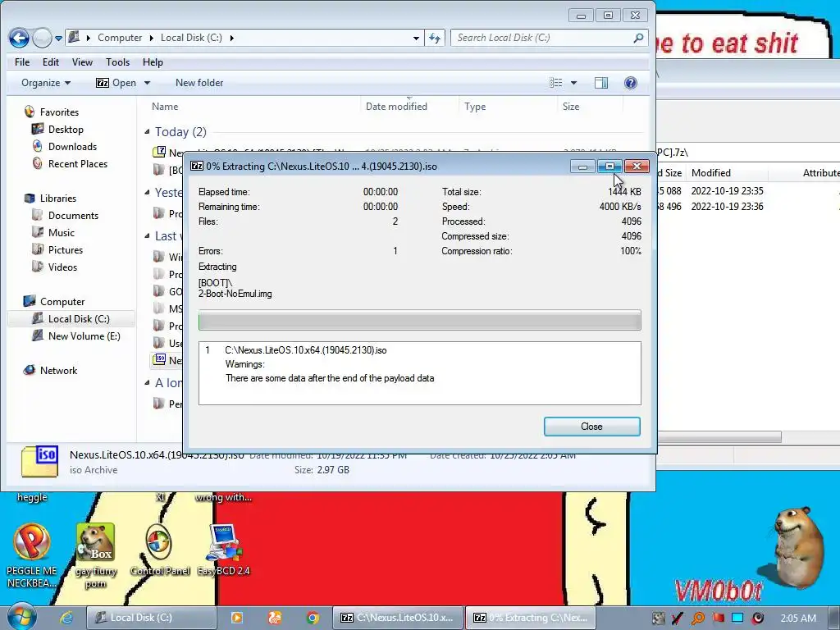Screen dimensions: 840x630
Task: Launch Internet Explorer from taskbar
Action: (x=66, y=618)
